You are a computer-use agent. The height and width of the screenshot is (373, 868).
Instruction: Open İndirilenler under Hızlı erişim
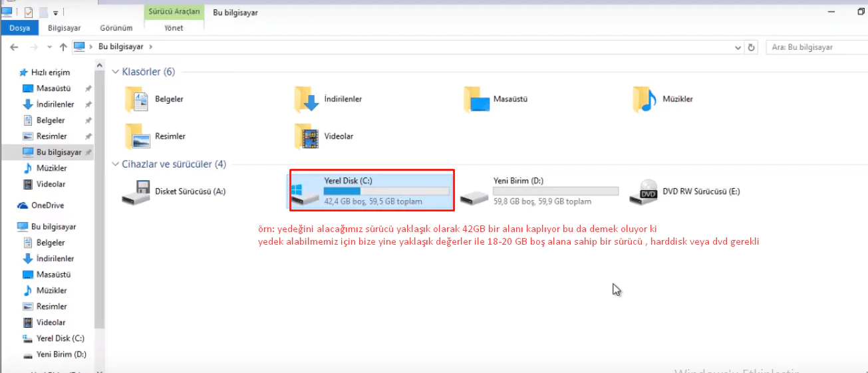(49, 104)
